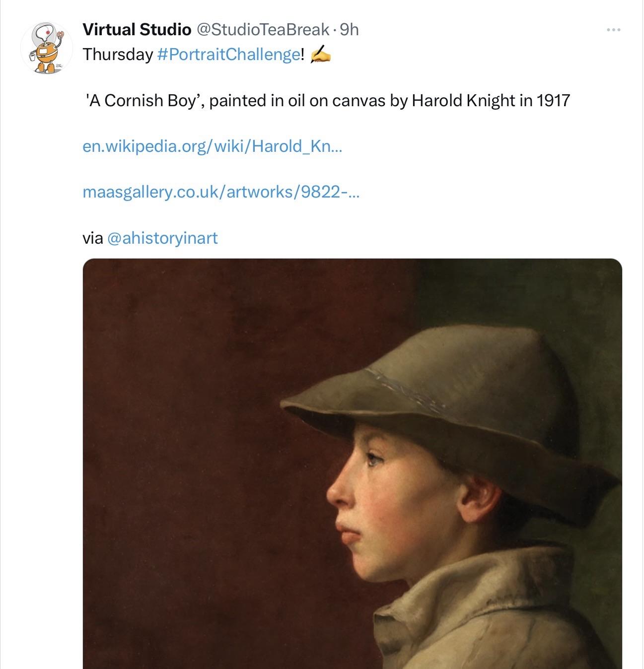Click the dark red background of the painting
This screenshot has width=644, height=669.
(x=199, y=397)
